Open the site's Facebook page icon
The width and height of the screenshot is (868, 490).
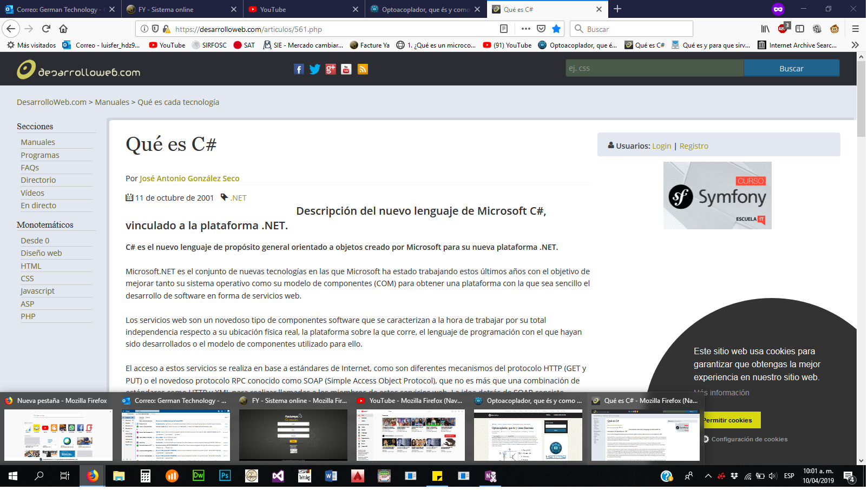299,69
